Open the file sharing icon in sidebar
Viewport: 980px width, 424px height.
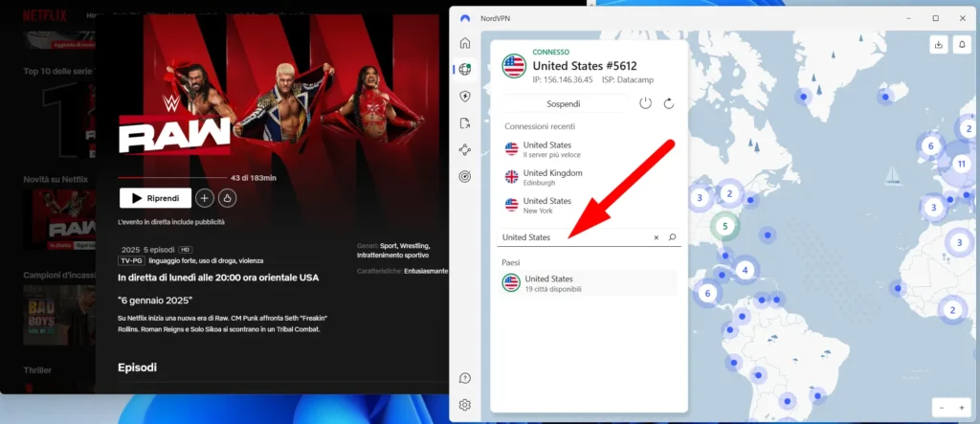click(x=464, y=123)
